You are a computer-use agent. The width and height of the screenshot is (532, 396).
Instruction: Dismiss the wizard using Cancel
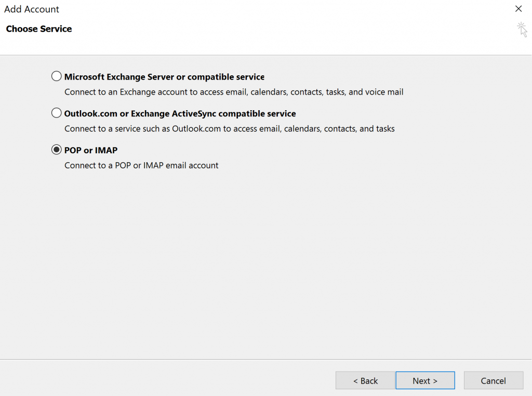(x=493, y=380)
